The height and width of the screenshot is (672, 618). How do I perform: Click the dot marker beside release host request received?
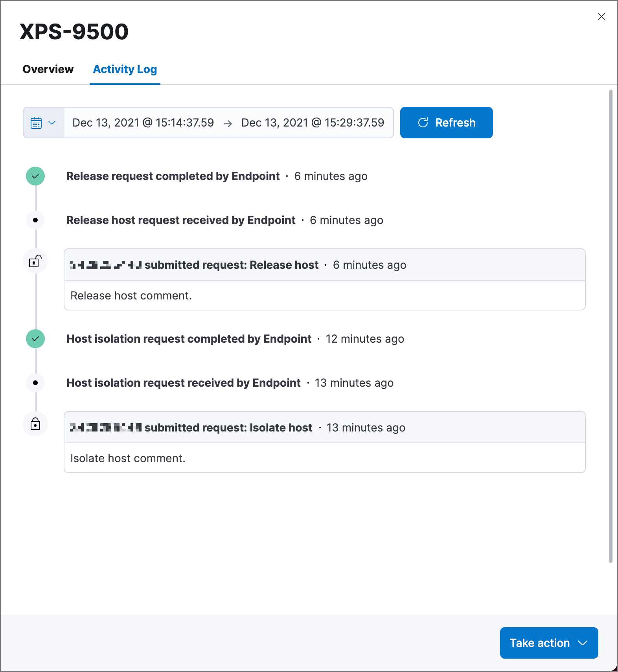point(35,220)
